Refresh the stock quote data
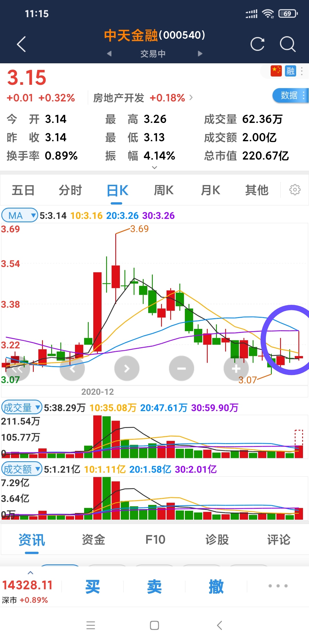The height and width of the screenshot is (644, 309). [257, 44]
